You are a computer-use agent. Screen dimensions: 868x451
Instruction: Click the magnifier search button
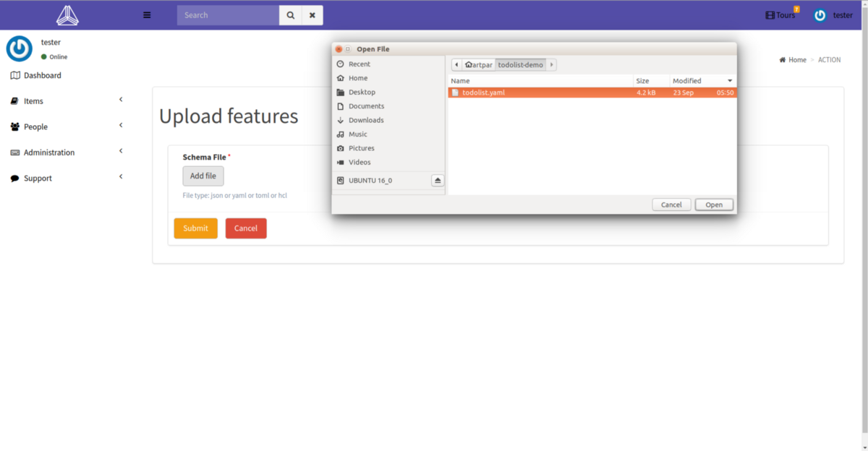point(290,15)
